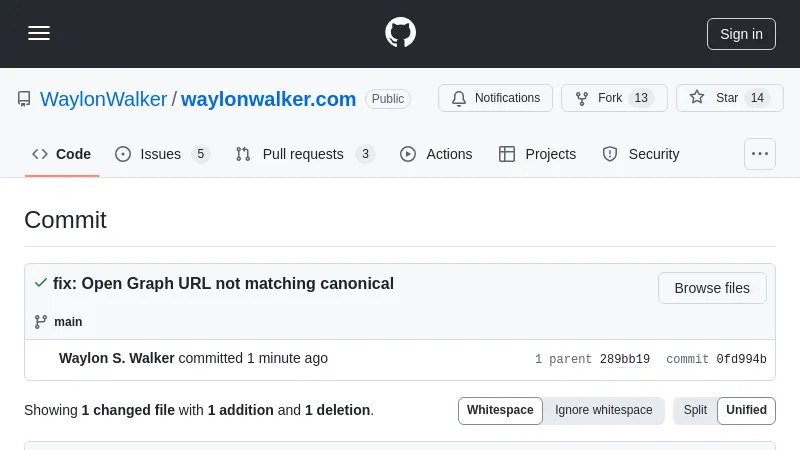Click the Star icon
Image resolution: width=800 pixels, height=450 pixels.
697,98
